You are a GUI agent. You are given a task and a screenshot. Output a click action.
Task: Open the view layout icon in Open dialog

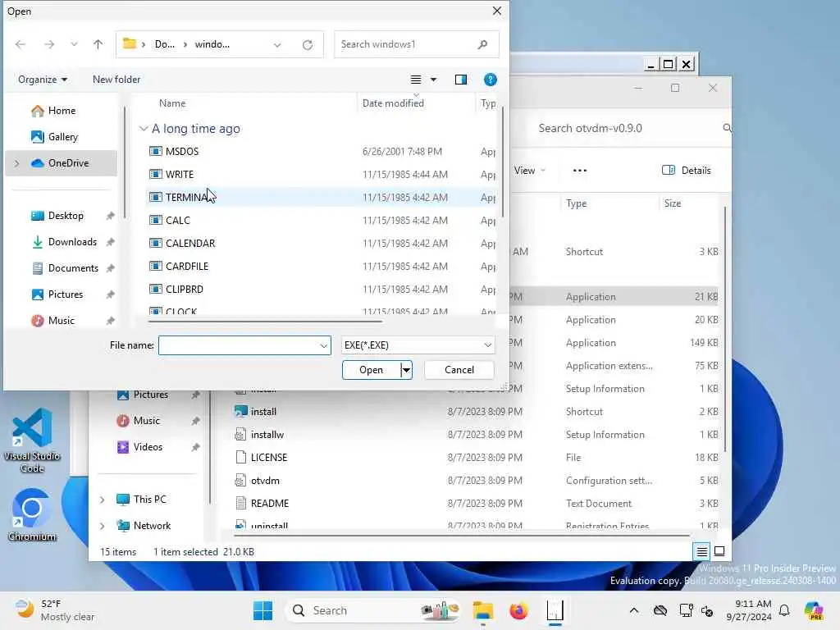click(x=416, y=80)
